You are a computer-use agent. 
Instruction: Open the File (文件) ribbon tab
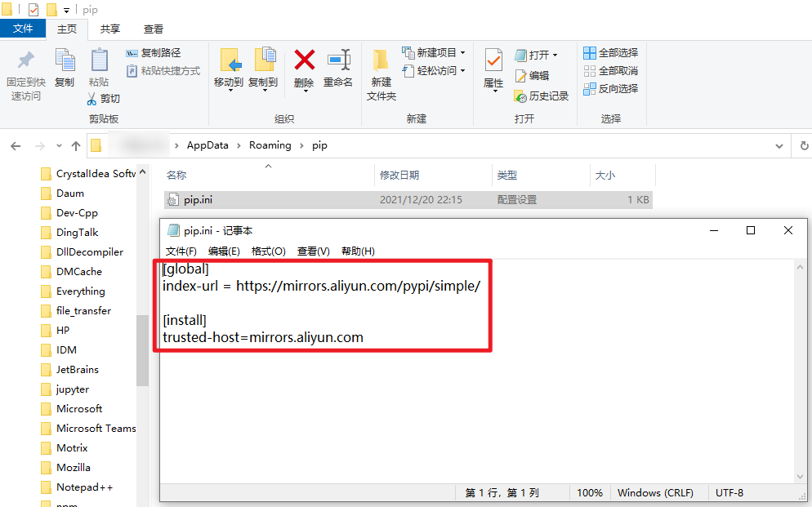pyautogui.click(x=23, y=29)
